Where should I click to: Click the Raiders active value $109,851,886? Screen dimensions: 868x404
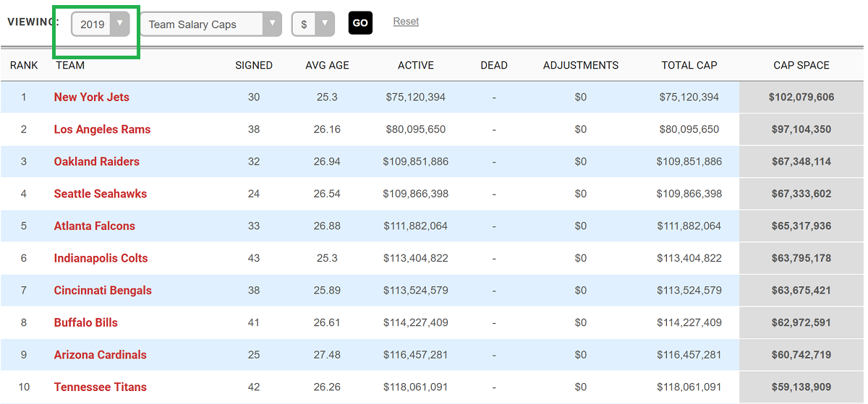click(416, 161)
